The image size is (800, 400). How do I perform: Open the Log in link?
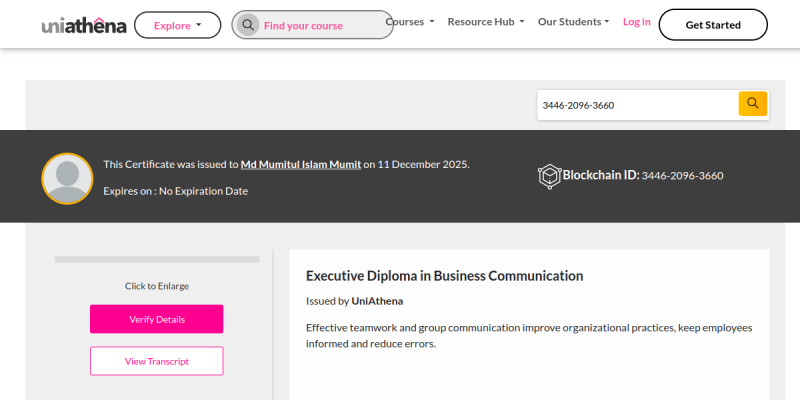pos(637,22)
